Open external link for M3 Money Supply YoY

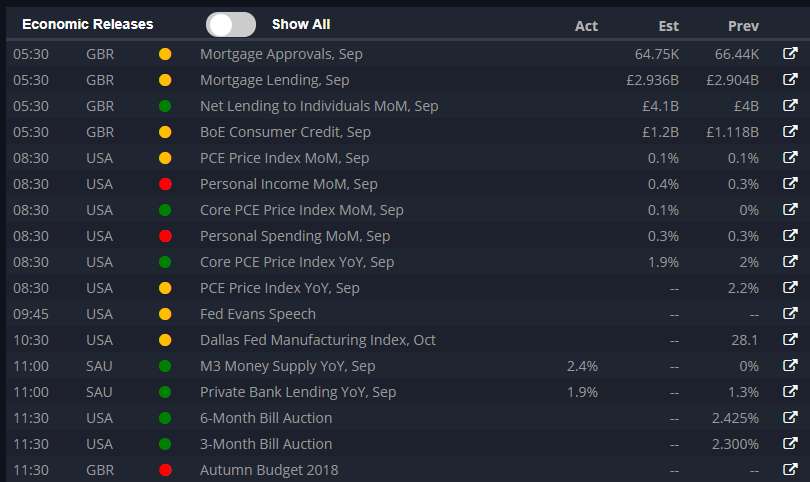tap(790, 365)
